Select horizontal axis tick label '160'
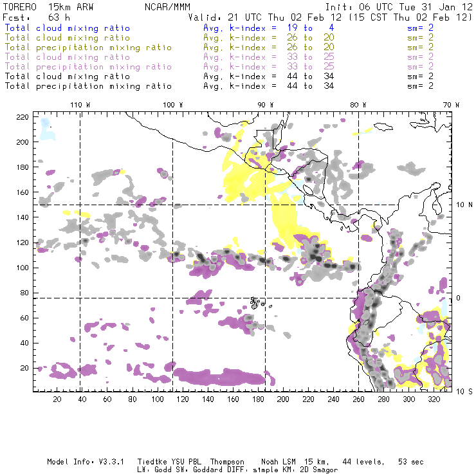Screen dimensions: 476x476 pos(233,399)
